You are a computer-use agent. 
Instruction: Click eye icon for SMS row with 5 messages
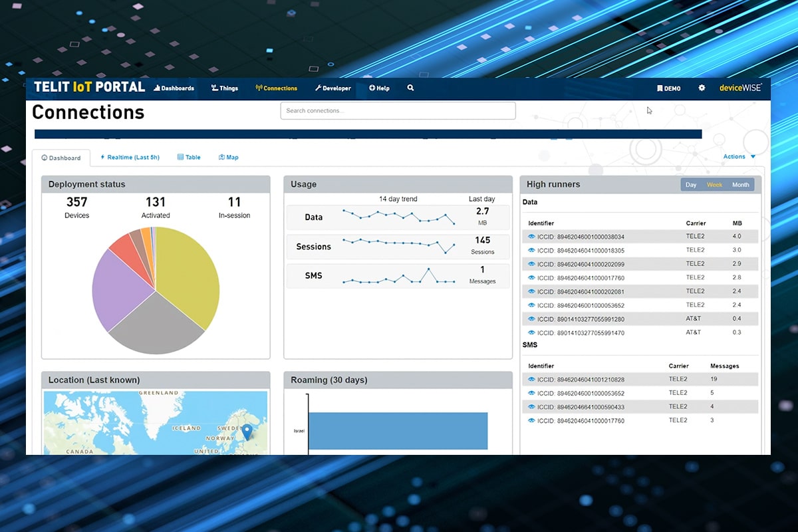pyautogui.click(x=531, y=393)
